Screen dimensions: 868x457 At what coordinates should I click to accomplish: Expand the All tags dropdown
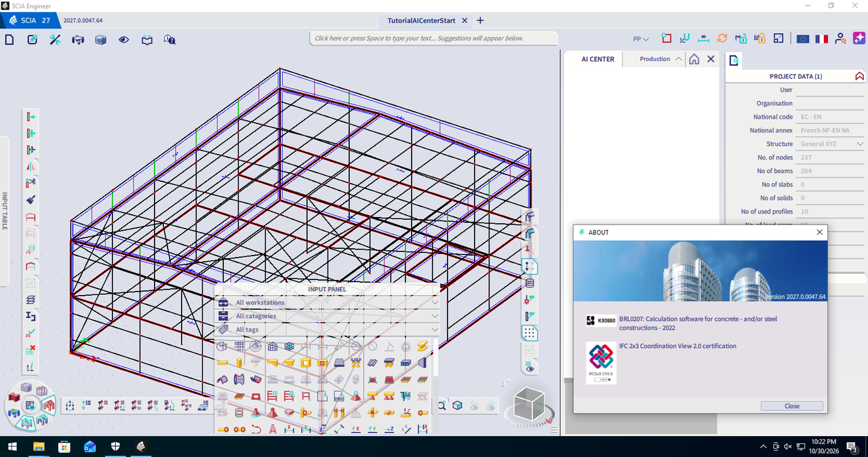point(328,330)
